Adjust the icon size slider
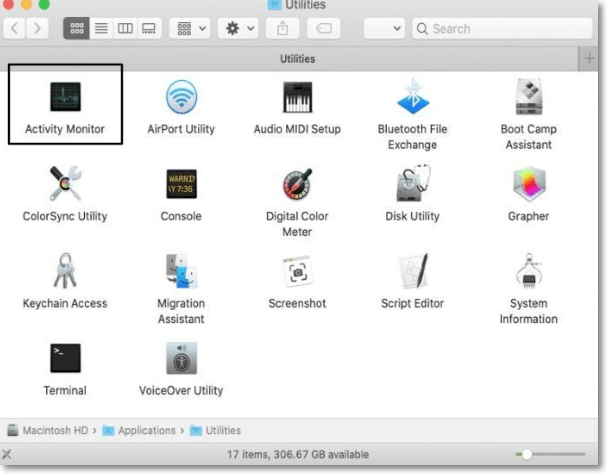The height and width of the screenshot is (474, 607). click(527, 455)
